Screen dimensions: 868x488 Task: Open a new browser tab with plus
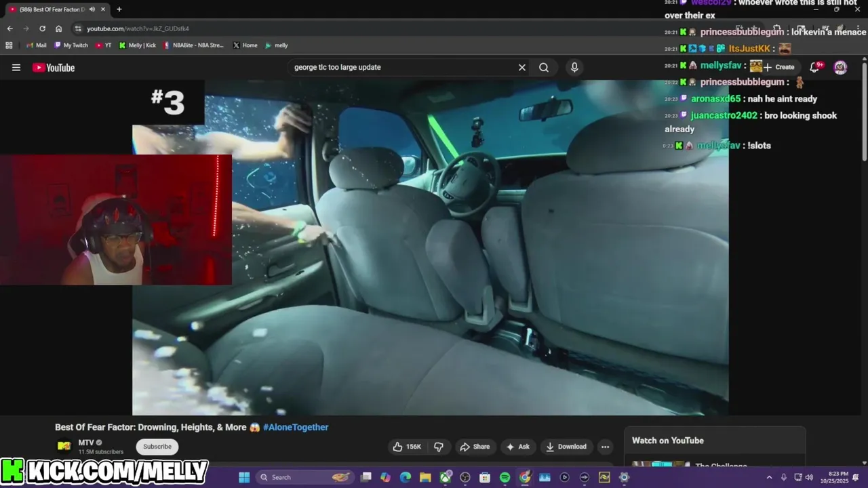tap(119, 9)
